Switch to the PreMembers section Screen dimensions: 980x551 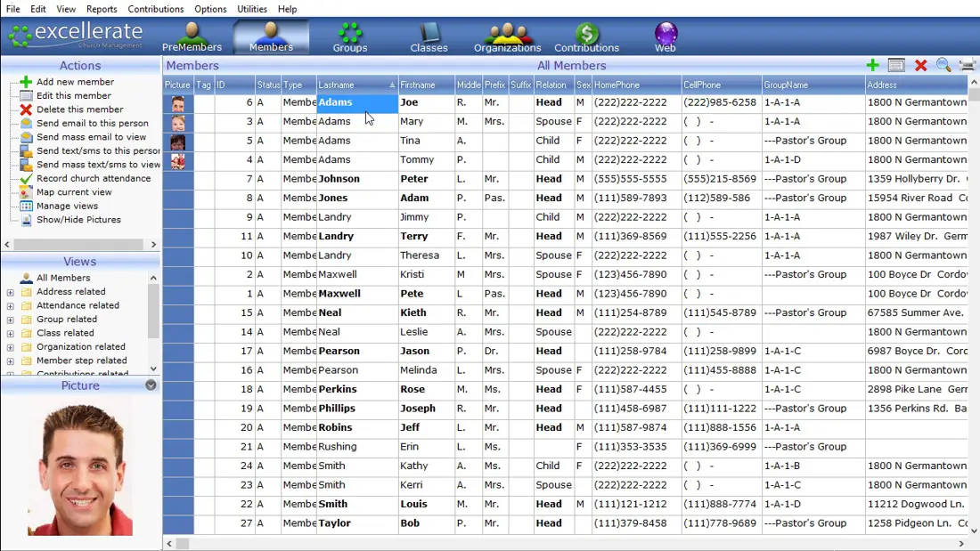pos(192,37)
